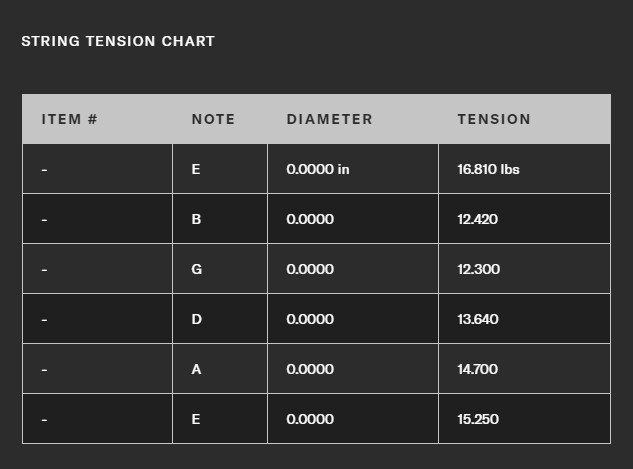Screen dimensions: 633x469
Task: Click the item # dash in the B row
Action: (44, 219)
